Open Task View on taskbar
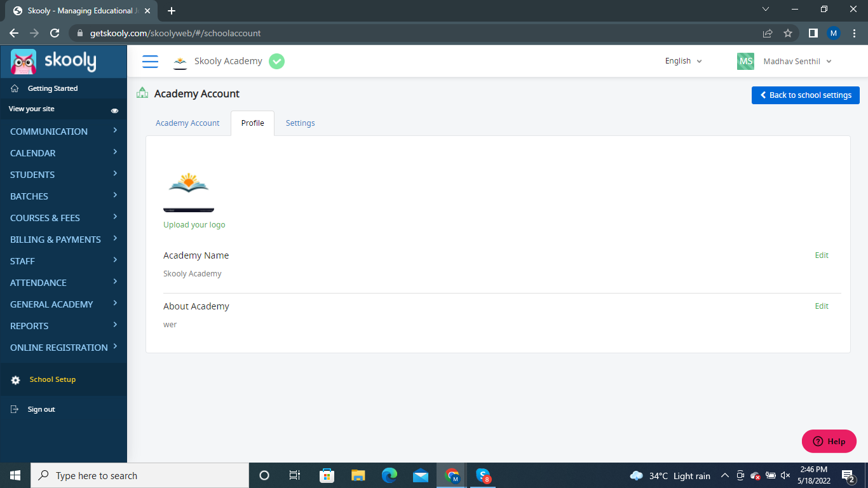Image resolution: width=868 pixels, height=488 pixels. coord(295,475)
